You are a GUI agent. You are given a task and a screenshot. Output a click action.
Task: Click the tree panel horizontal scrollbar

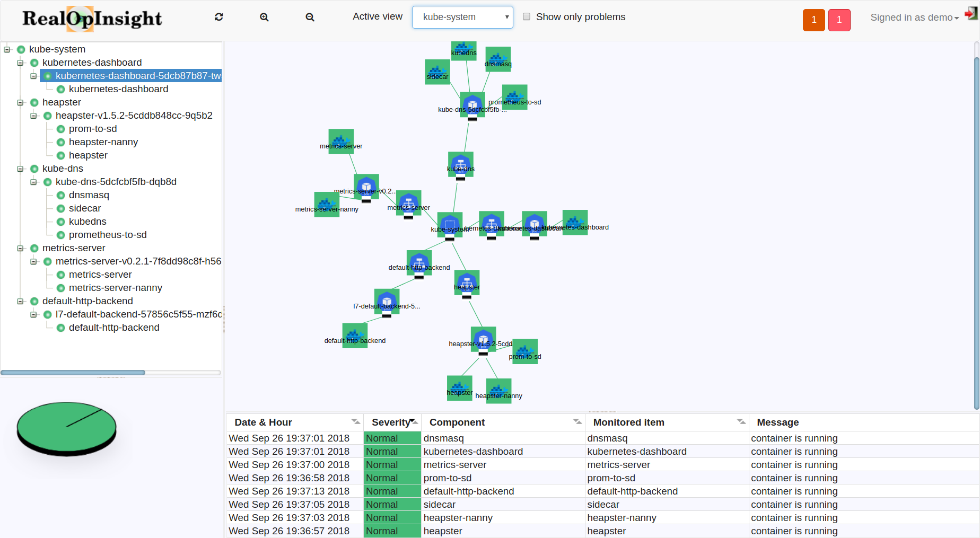point(73,373)
